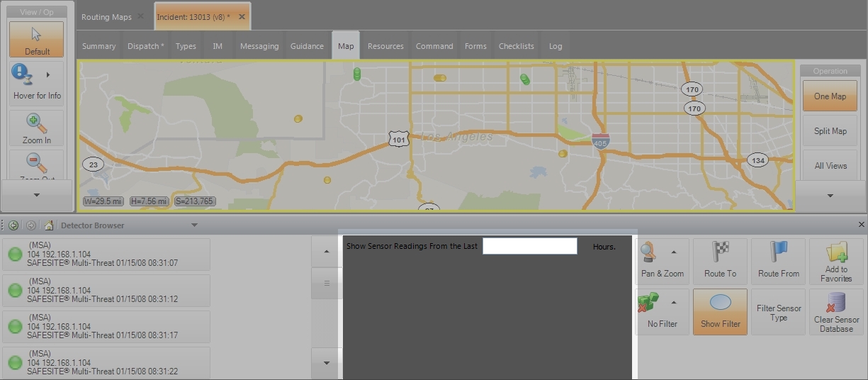Close the Incident: 13013 (v8) tab
This screenshot has width=868, height=380.
point(242,16)
